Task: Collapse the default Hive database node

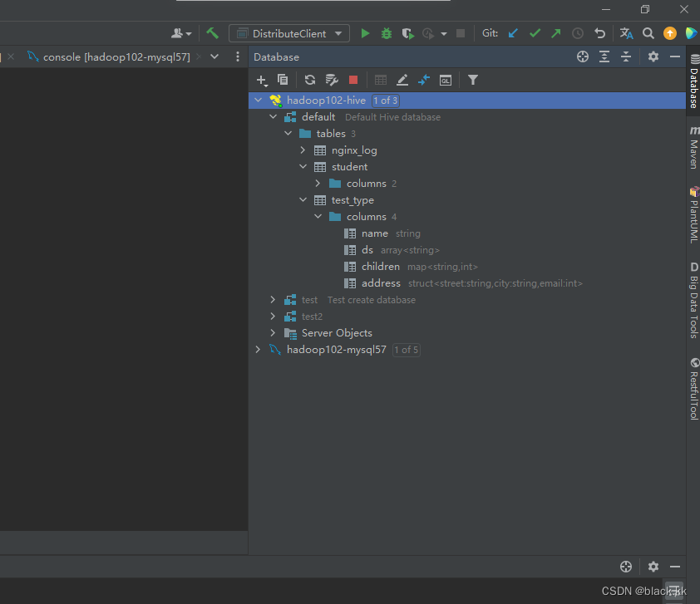Action: point(274,117)
